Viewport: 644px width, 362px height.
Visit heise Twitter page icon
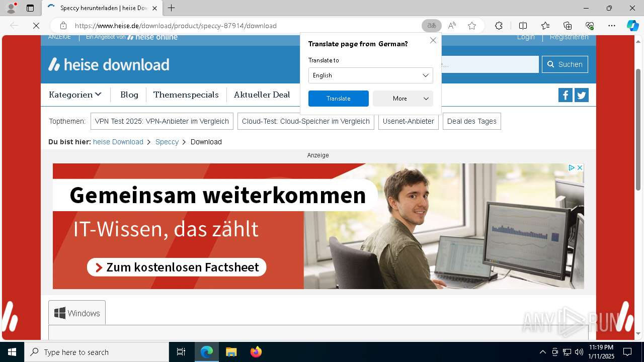click(582, 95)
